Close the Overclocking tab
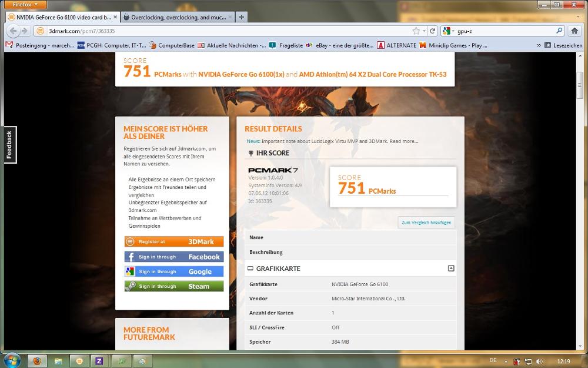The image size is (588, 368). point(230,17)
